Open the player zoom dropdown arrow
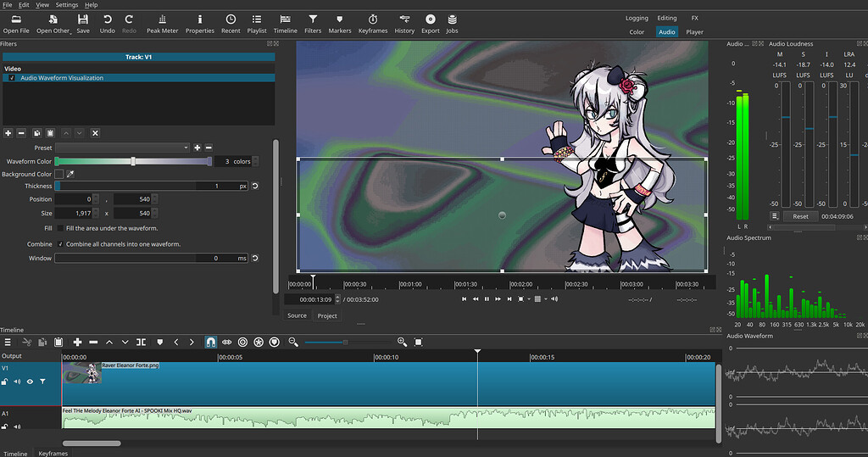868x457 pixels. click(x=529, y=299)
